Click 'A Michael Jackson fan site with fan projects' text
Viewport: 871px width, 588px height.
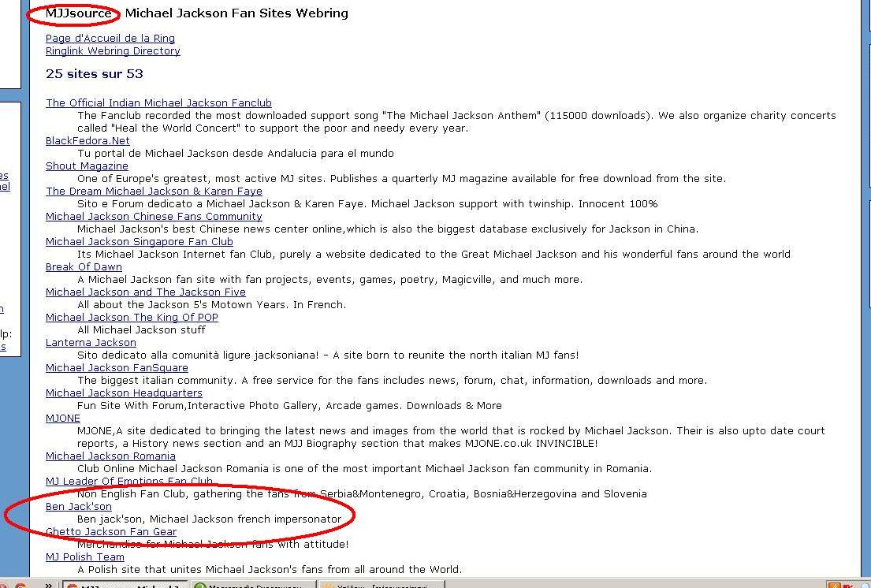(330, 280)
